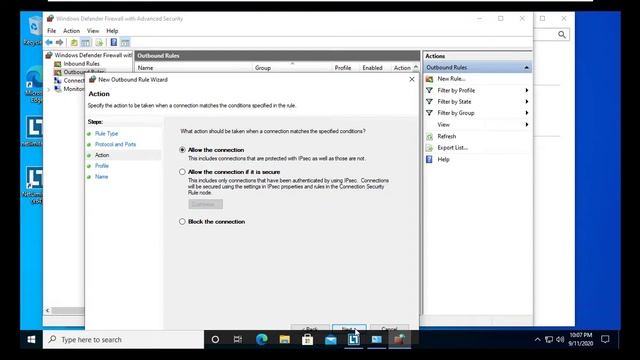Click the firewall app icon on the taskbar

click(x=399, y=340)
